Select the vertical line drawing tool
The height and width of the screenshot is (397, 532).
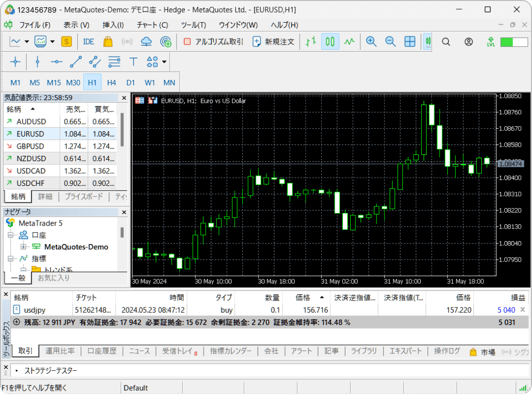(37, 62)
